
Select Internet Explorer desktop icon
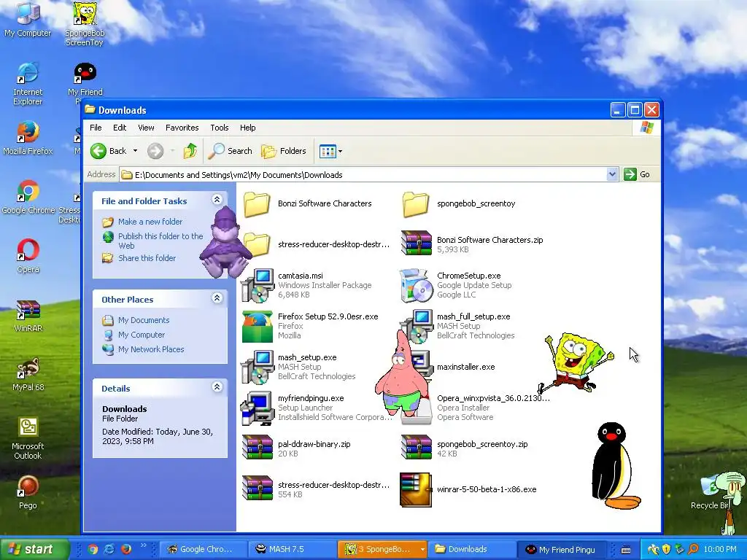28,83
